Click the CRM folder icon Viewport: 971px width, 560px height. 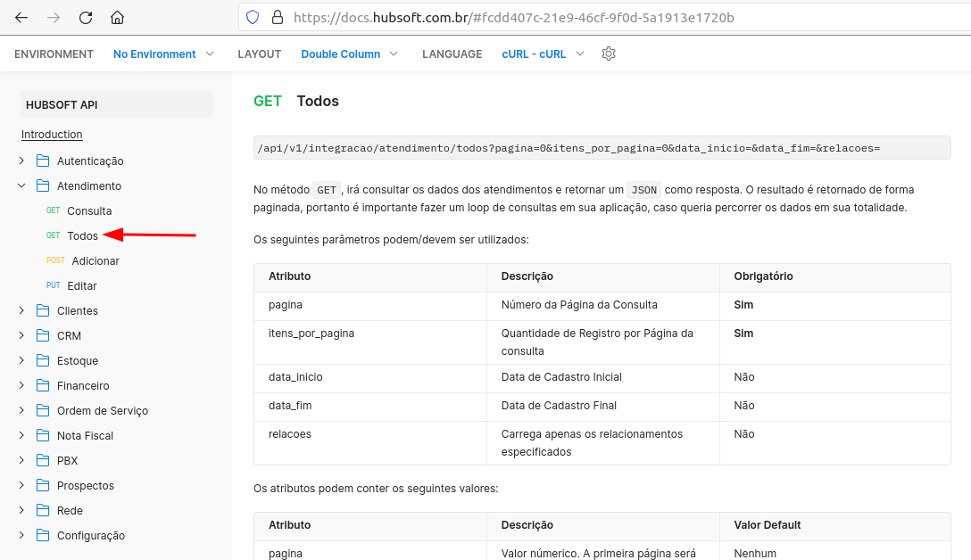pos(43,335)
